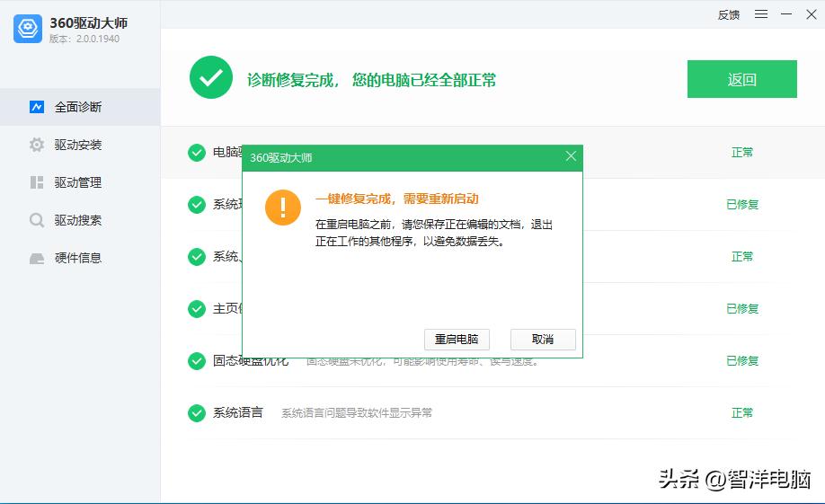Close the 360驱动大师 main window
Viewport: 825px width, 504px height.
(812, 14)
